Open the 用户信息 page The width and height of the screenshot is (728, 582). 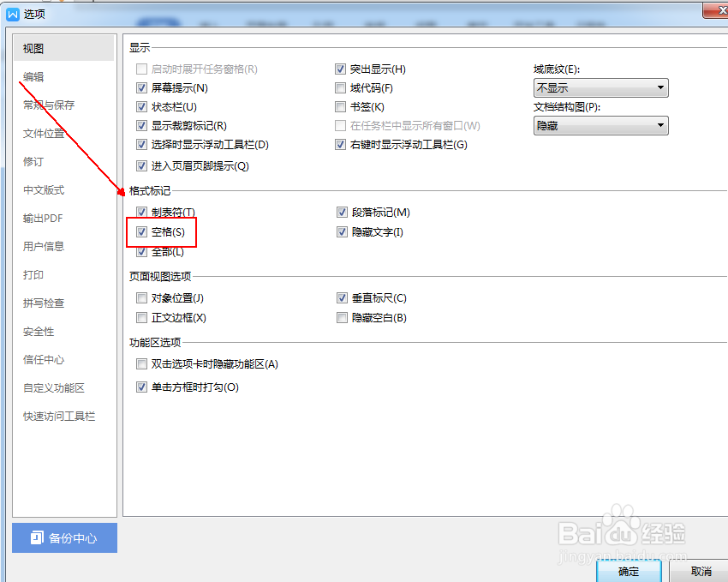point(44,246)
